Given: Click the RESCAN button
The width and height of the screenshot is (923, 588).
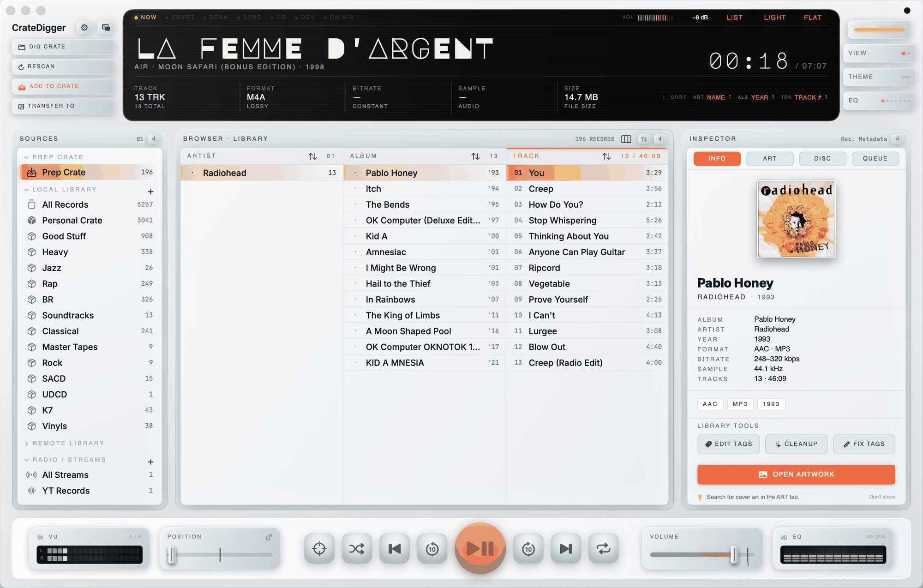Looking at the screenshot, I should pos(63,67).
